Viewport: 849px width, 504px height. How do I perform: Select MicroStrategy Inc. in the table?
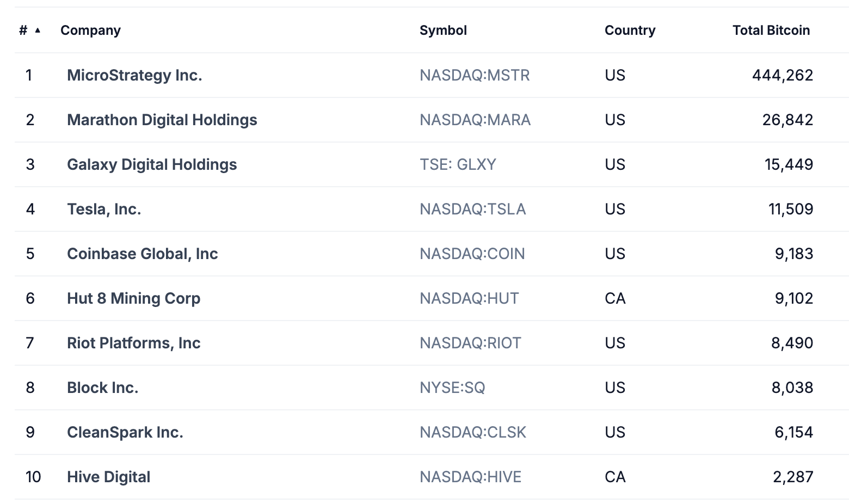coord(134,75)
